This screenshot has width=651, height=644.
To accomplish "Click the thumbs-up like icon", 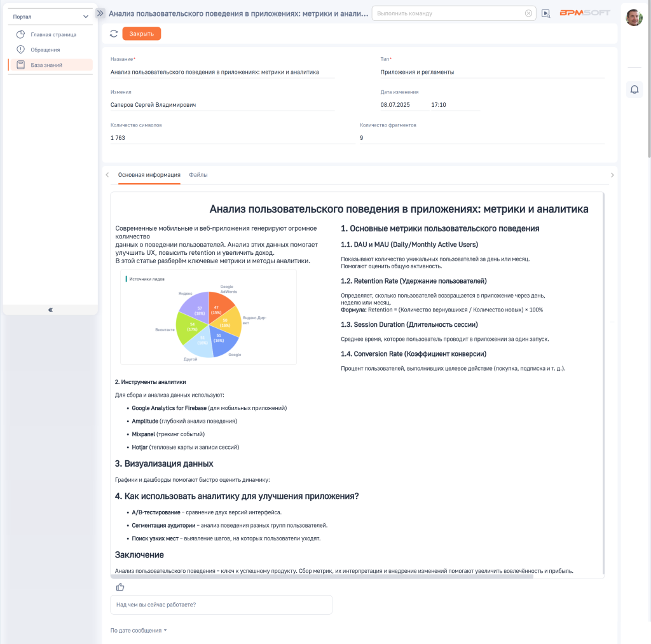I will (120, 587).
